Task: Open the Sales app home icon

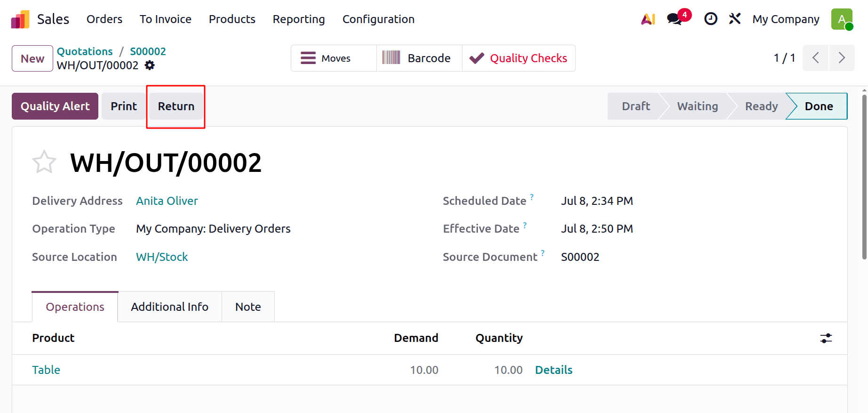Action: pos(20,19)
